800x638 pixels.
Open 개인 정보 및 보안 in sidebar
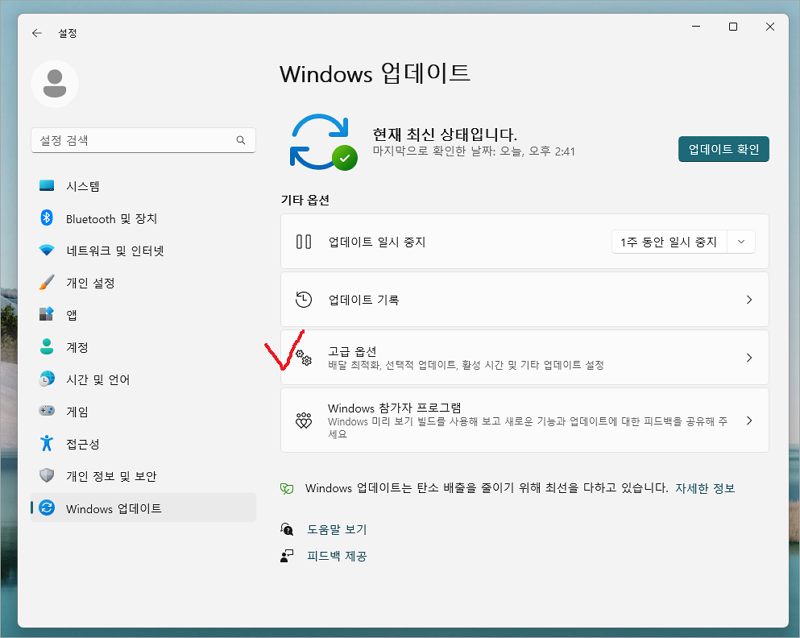click(x=110, y=476)
